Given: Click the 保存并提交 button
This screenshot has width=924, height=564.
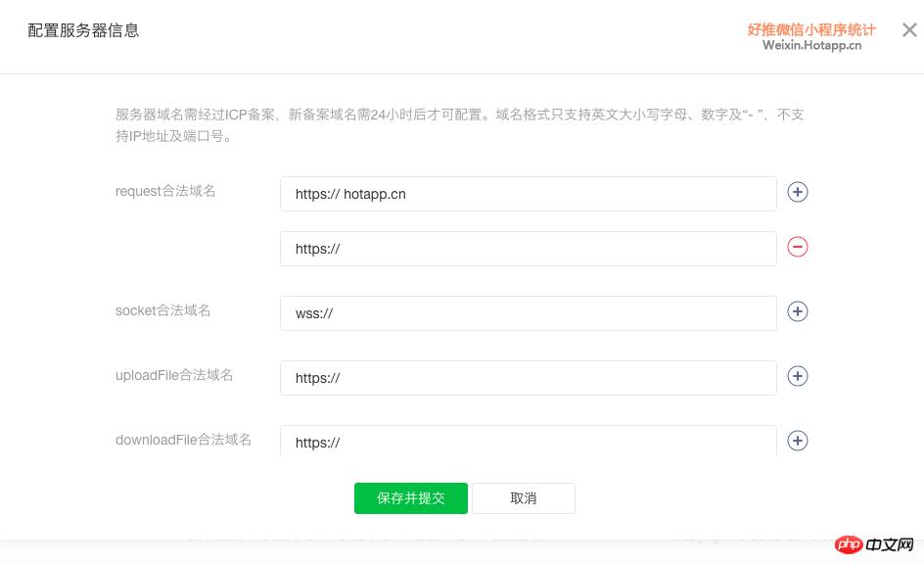Looking at the screenshot, I should (x=410, y=498).
